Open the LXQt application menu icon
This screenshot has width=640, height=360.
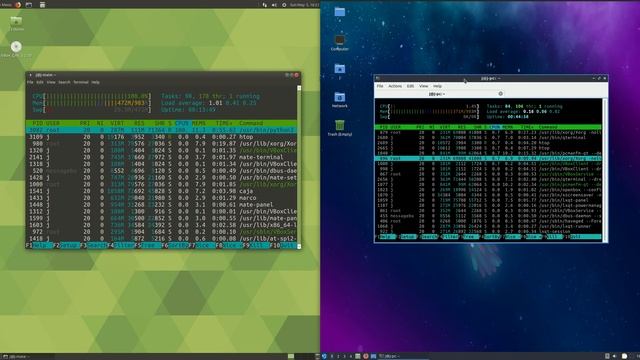click(x=324, y=356)
